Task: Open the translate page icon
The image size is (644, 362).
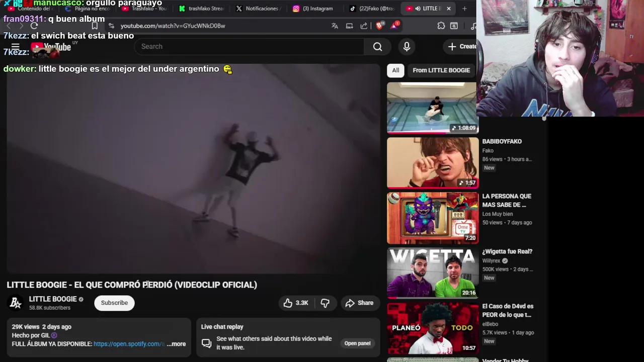Action: 335,26
